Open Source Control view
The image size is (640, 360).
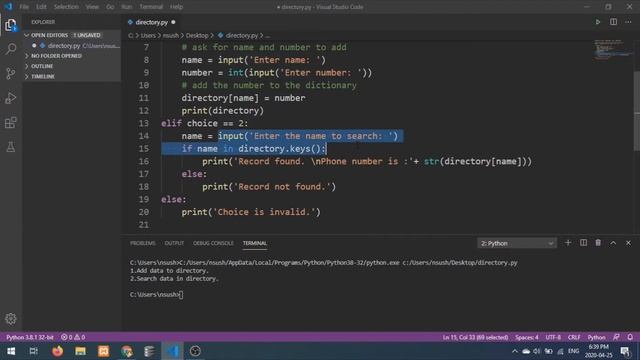[11, 73]
